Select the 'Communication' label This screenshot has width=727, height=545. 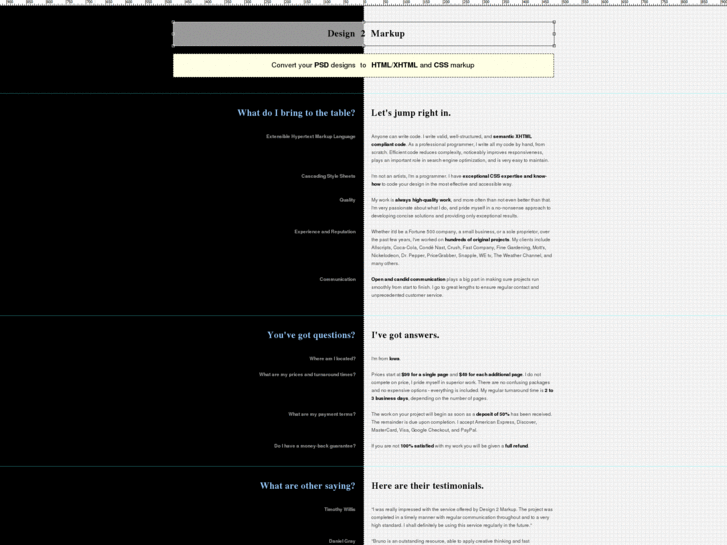click(x=338, y=279)
